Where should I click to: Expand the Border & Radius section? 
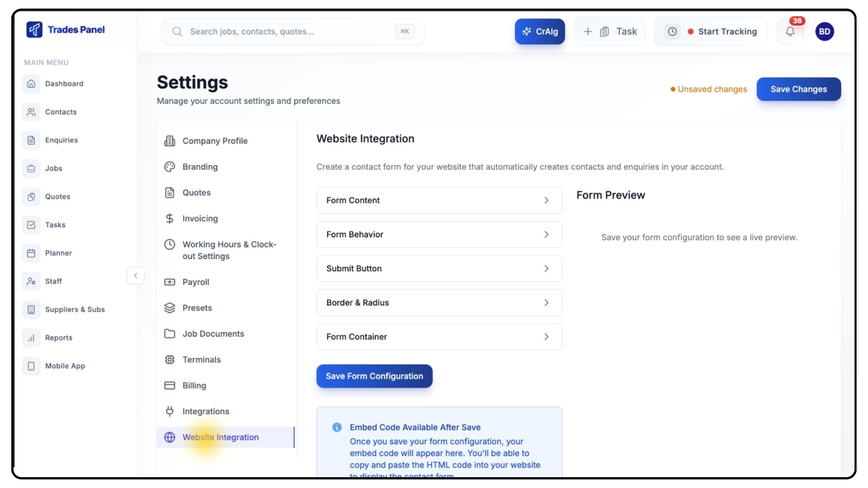tap(439, 303)
